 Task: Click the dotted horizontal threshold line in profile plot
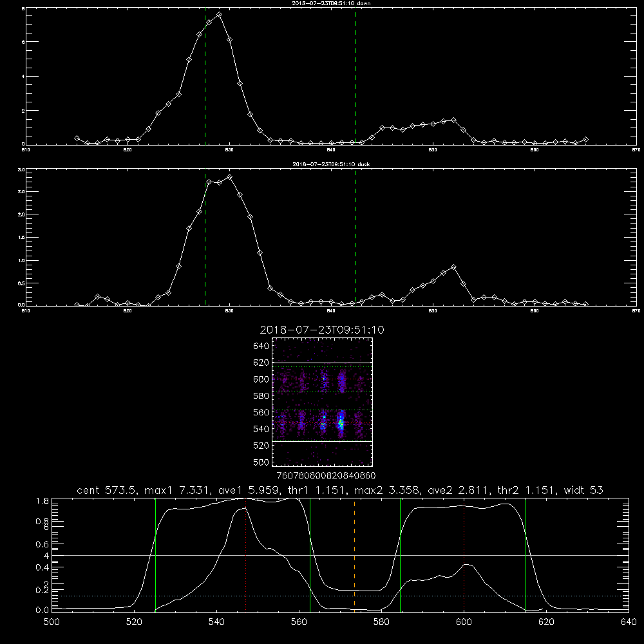[340, 596]
